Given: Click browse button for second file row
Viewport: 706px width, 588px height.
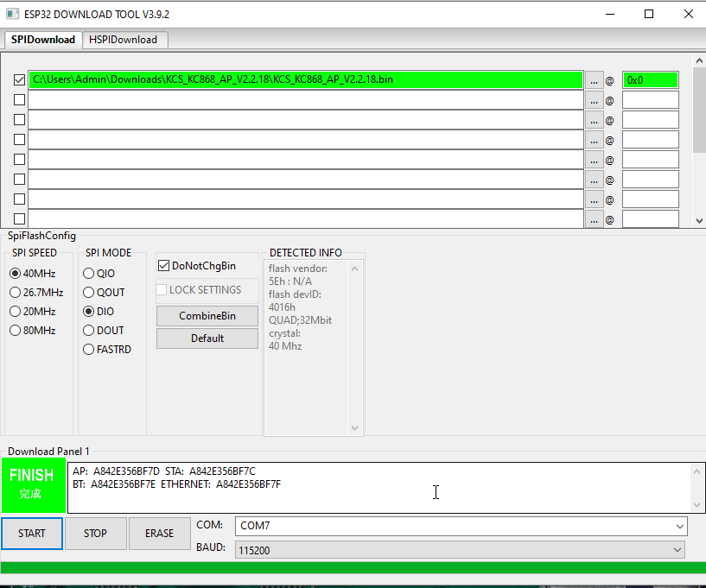Looking at the screenshot, I should click(594, 100).
